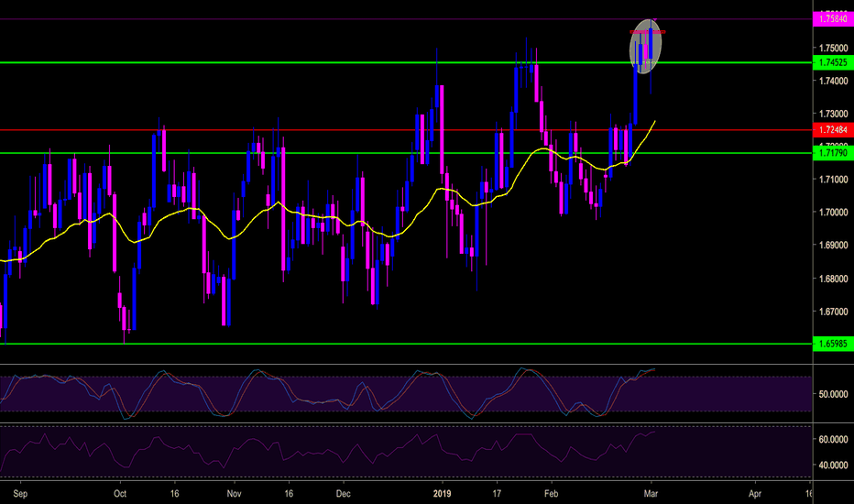Click the 1.70000 price axis value

pos(833,212)
